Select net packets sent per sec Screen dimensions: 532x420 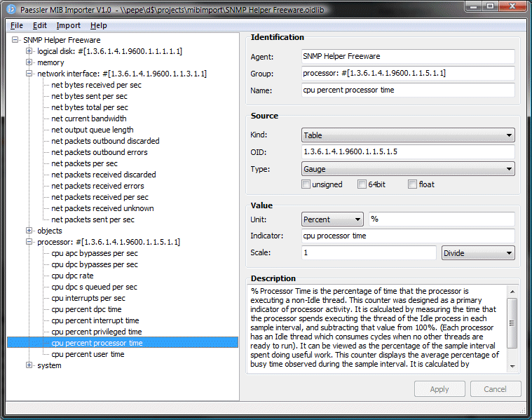coord(93,219)
